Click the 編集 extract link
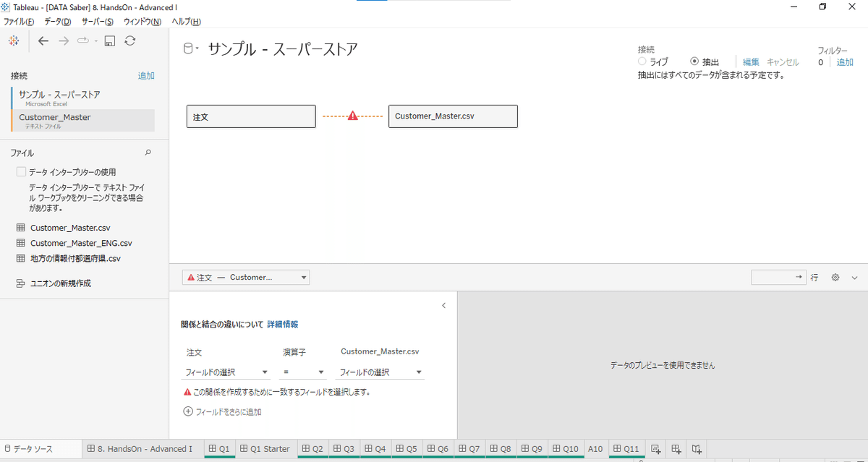The height and width of the screenshot is (462, 868). pos(751,62)
